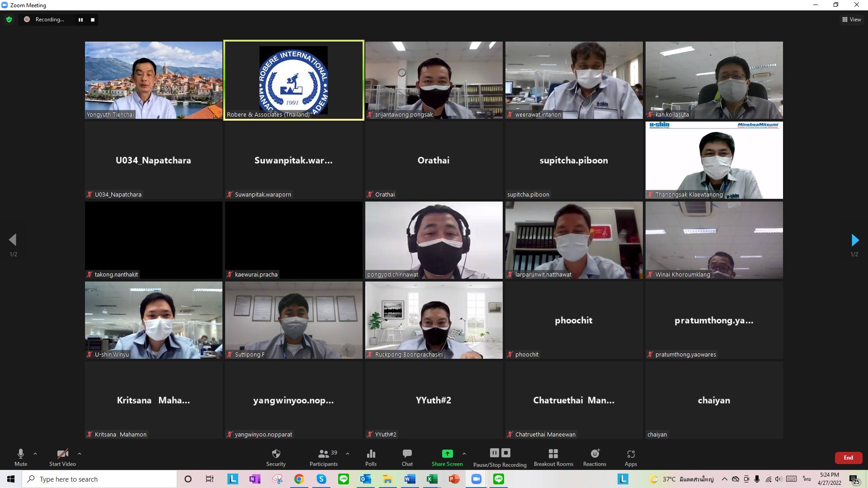This screenshot has height=488, width=868.
Task: Click the green Share Screen icon
Action: point(447,454)
